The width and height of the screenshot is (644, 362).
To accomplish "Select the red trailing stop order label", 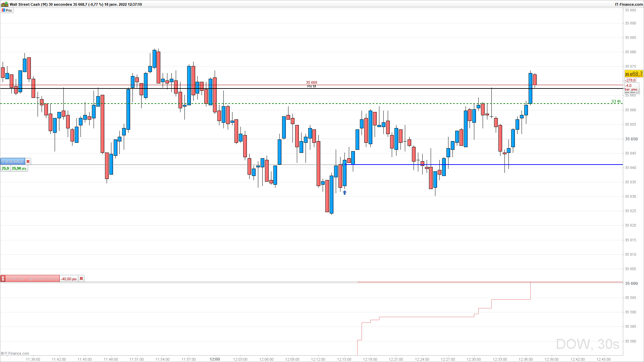I will click(33, 279).
